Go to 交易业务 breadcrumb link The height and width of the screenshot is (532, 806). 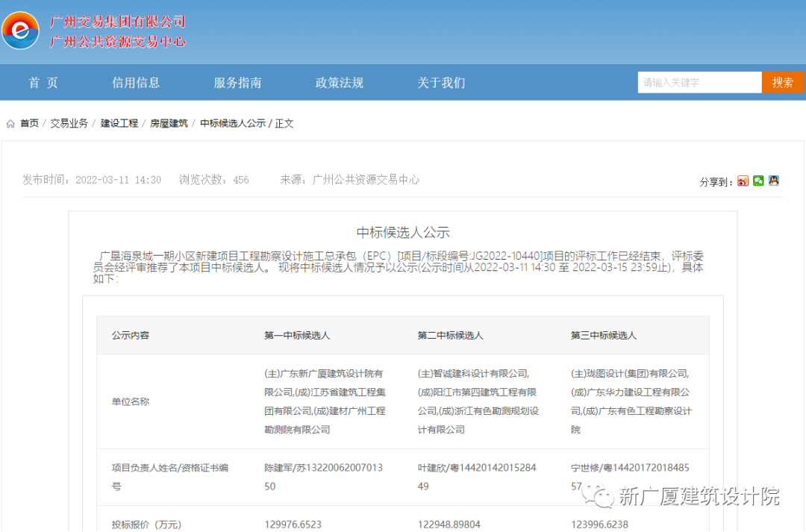(x=69, y=123)
